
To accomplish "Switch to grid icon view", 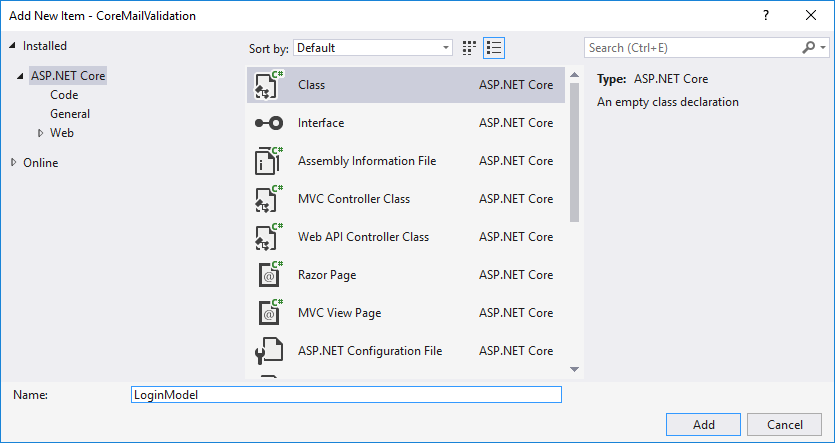I will 470,48.
